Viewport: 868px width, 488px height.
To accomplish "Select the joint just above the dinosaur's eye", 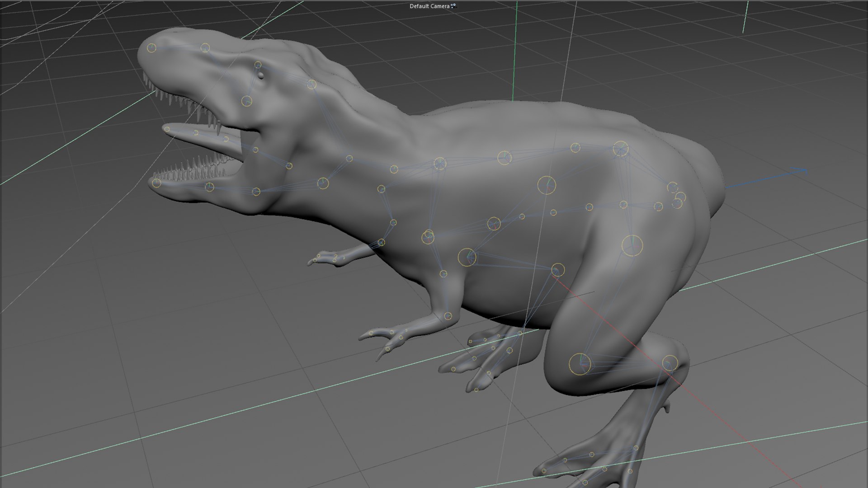I will [x=258, y=65].
